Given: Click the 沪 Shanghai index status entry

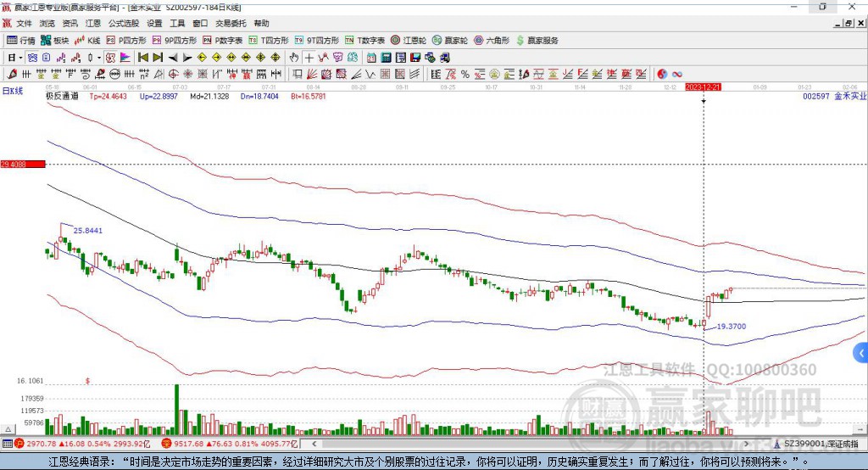Looking at the screenshot, I should [x=82, y=444].
